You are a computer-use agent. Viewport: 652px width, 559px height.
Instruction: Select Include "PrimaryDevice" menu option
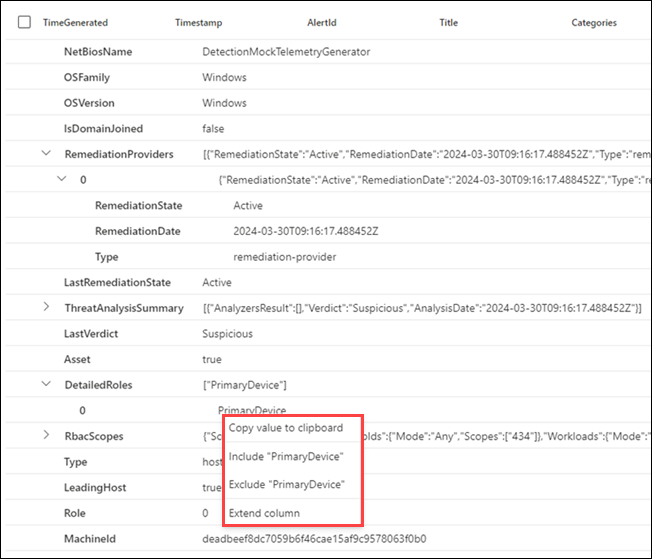[x=286, y=457]
